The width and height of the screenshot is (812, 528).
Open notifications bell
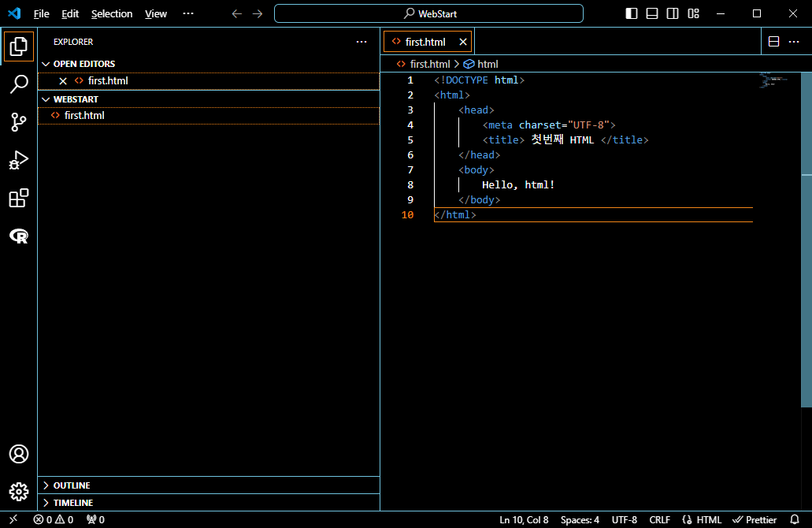[795, 519]
